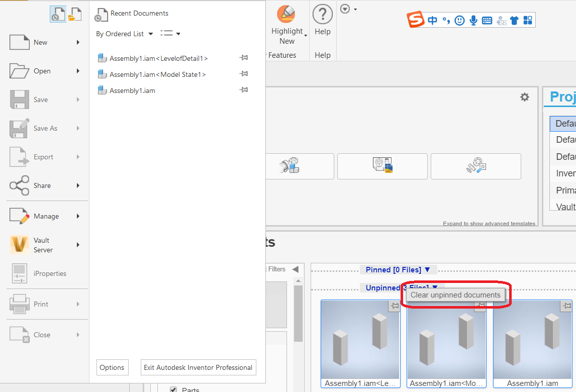
Task: Select Vault project in Projects list
Action: coord(563,207)
